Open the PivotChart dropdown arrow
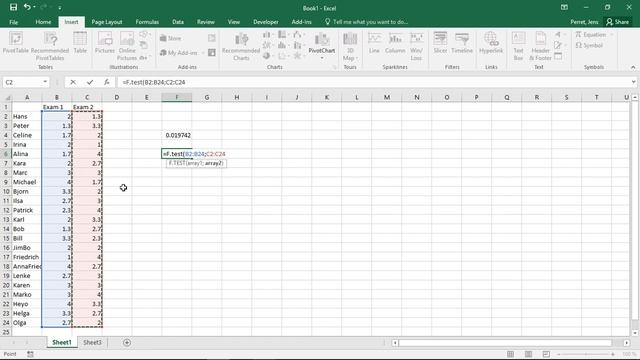The height and width of the screenshot is (360, 640). (322, 58)
